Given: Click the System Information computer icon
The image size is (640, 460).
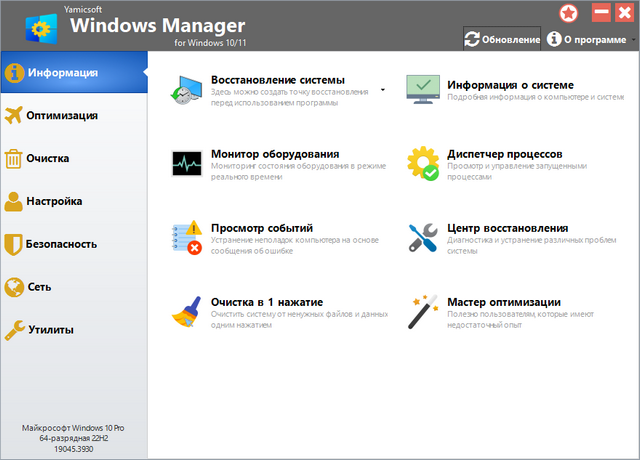Looking at the screenshot, I should click(422, 90).
